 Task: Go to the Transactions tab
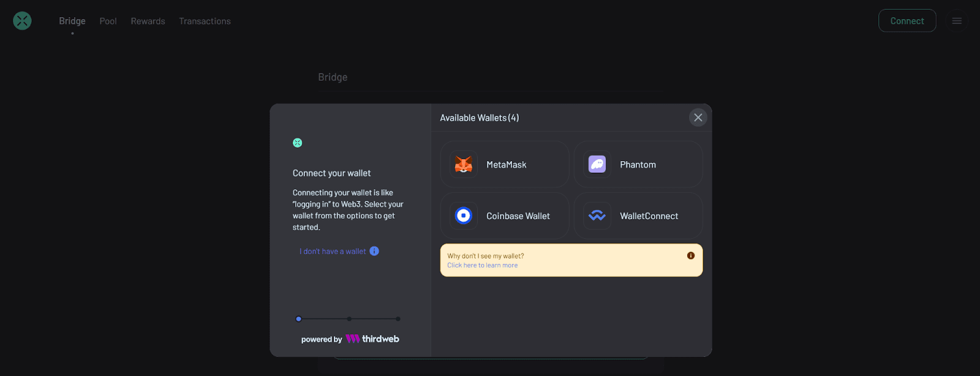point(205,21)
